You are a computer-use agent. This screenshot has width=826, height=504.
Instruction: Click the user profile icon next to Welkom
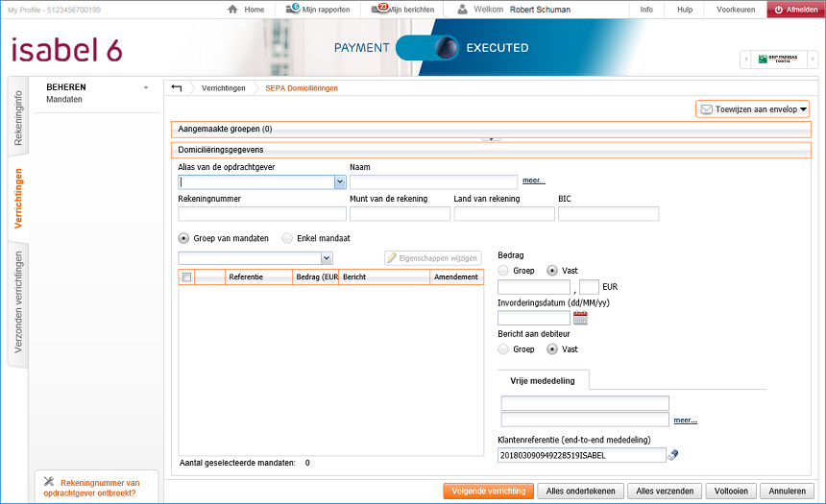pos(462,9)
